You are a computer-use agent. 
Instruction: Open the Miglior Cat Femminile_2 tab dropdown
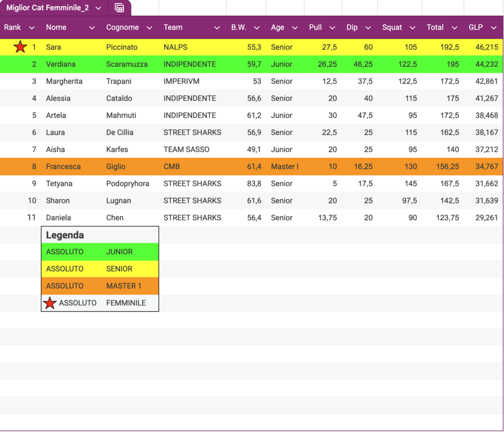coord(98,8)
